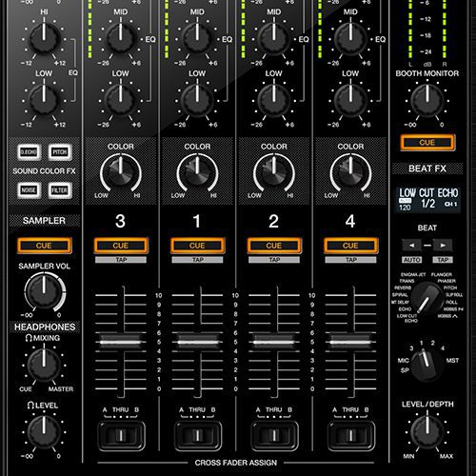Click the beat right arrow button
The height and width of the screenshot is (476, 476).
point(443,246)
